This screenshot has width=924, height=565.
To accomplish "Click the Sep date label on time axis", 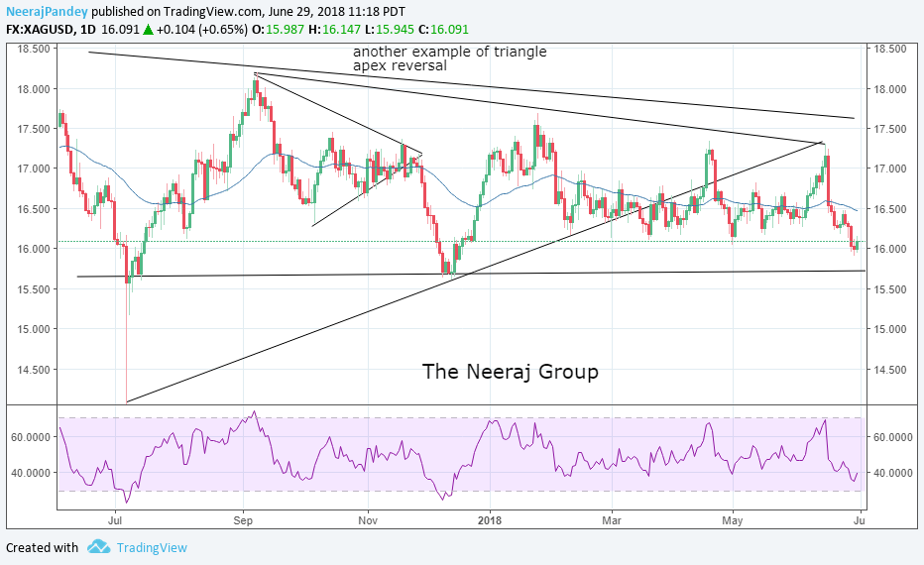I will (243, 520).
